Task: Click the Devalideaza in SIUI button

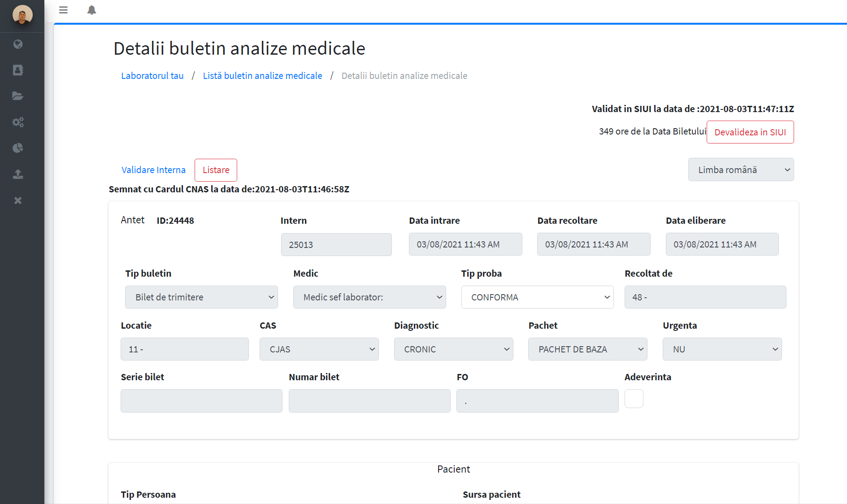Action: click(750, 132)
